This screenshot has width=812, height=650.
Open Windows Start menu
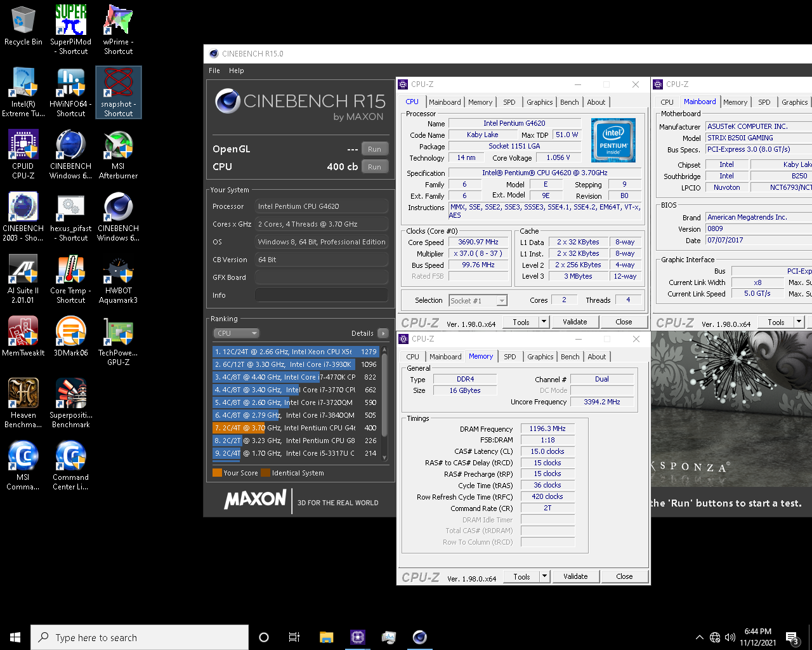coord(15,637)
